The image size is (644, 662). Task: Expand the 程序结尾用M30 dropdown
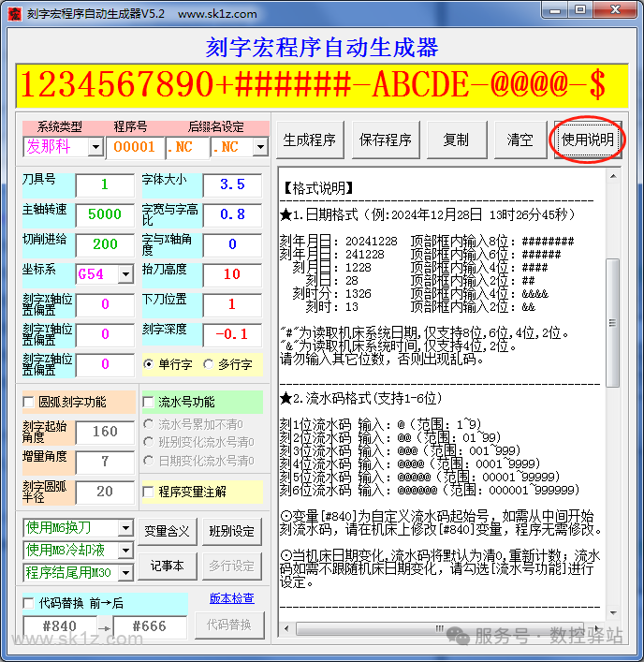click(125, 573)
